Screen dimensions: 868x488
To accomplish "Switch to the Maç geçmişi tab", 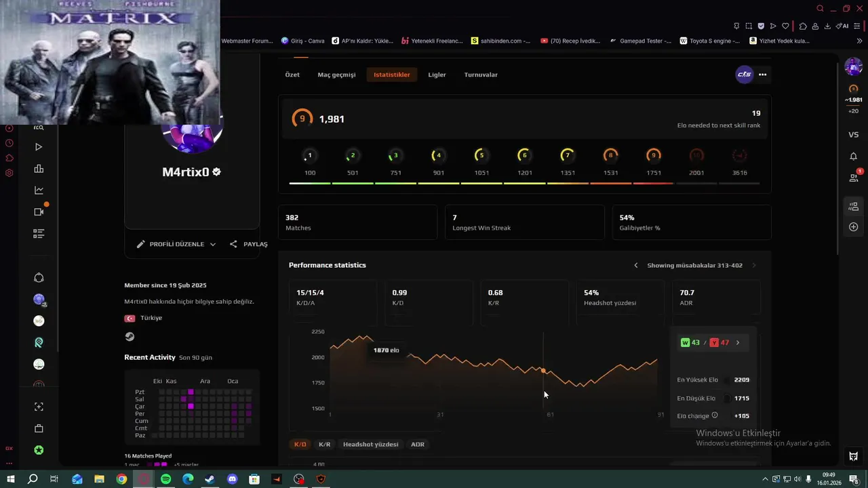I will click(336, 75).
